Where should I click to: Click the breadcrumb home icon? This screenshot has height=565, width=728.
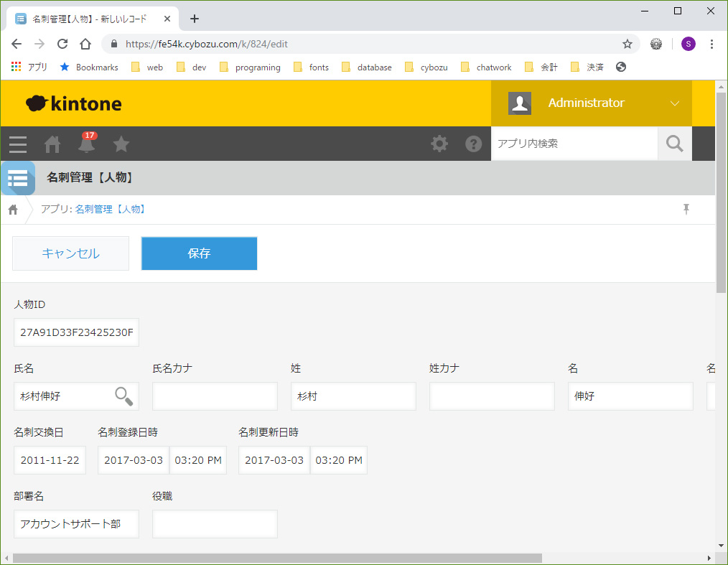pyautogui.click(x=13, y=210)
